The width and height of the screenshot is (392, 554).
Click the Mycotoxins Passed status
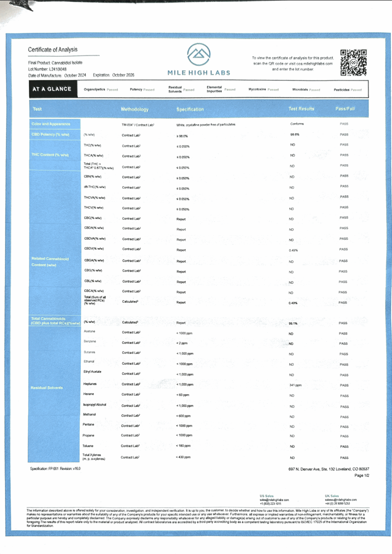[x=264, y=90]
